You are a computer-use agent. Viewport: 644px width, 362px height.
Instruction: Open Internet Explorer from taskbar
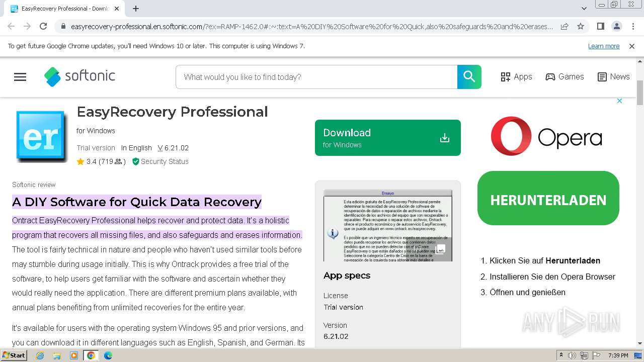click(40, 355)
